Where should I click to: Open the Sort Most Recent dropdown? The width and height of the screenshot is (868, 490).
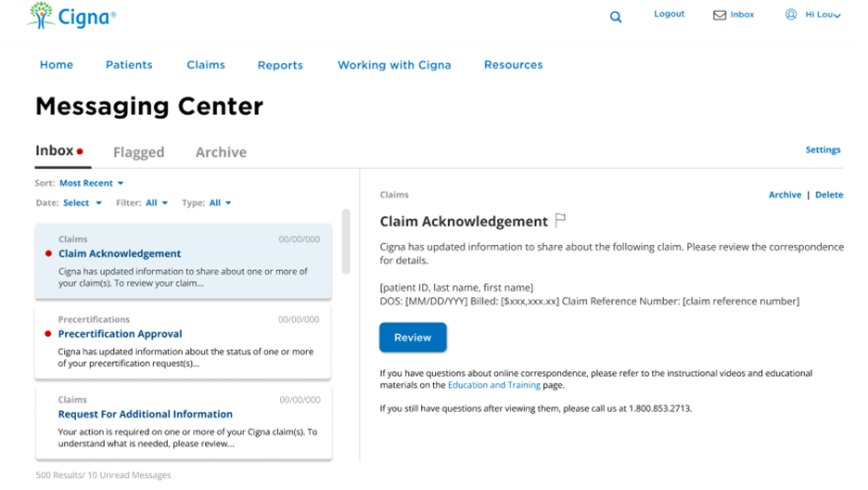tap(91, 184)
